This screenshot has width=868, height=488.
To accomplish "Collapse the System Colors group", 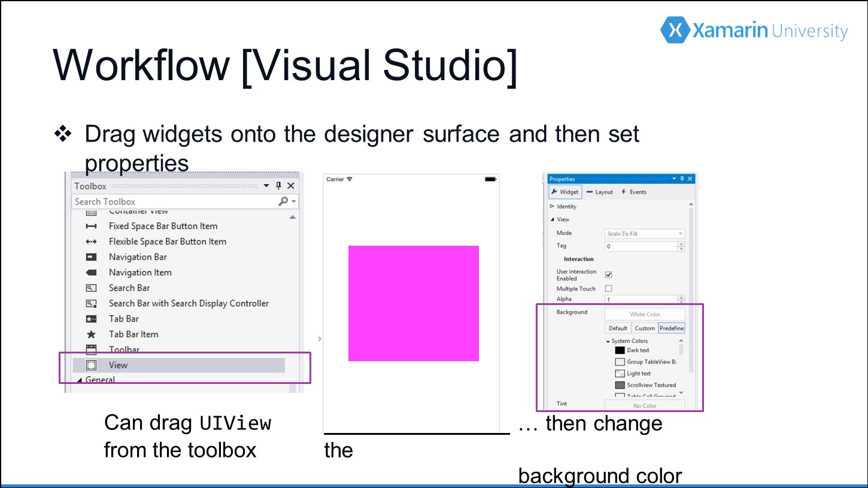I will click(608, 341).
